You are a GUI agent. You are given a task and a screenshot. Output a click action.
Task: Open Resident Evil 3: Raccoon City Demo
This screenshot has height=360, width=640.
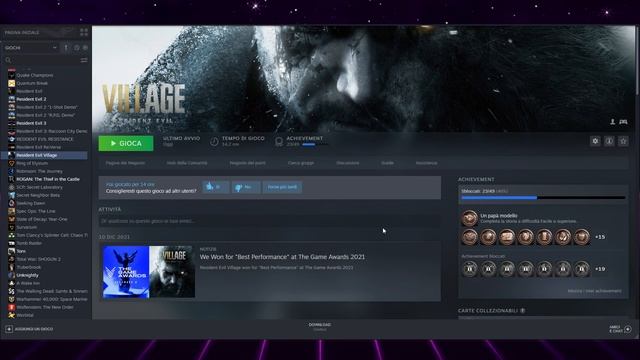click(x=52, y=131)
